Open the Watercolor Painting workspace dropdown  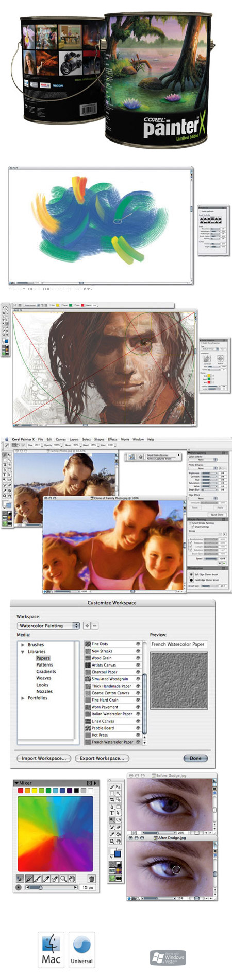point(48,625)
